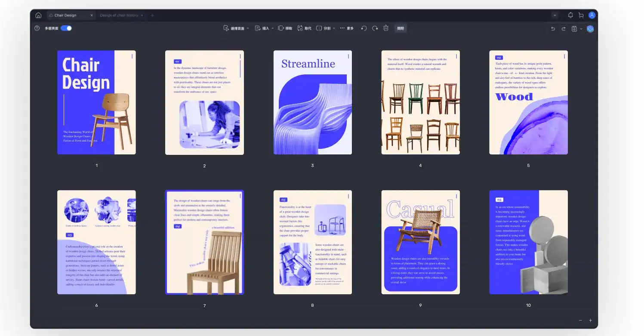Delete selected pages with trash icon
Viewport: 644px width, 336px height.
pyautogui.click(x=386, y=28)
